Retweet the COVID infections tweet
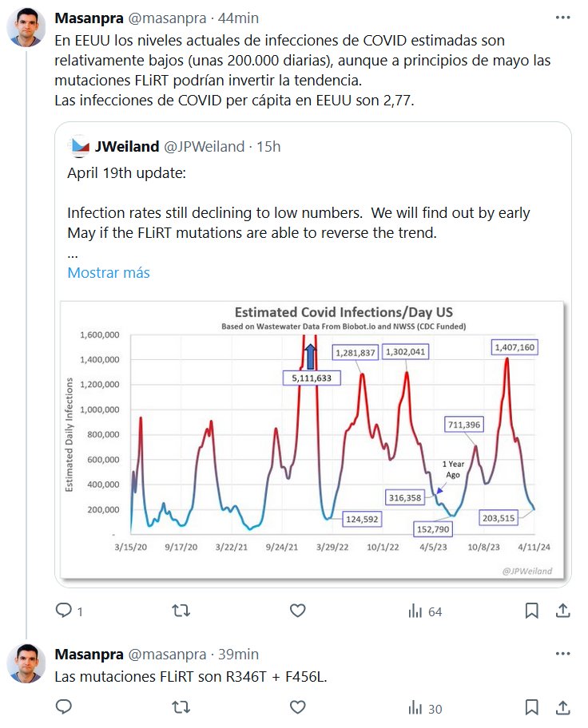588x728 pixels. click(x=181, y=611)
